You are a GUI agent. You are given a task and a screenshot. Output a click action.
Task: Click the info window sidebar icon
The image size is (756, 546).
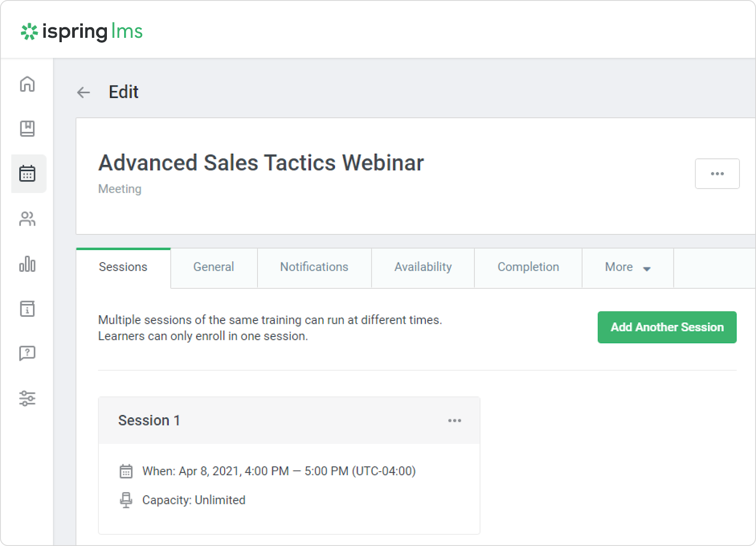(x=27, y=309)
